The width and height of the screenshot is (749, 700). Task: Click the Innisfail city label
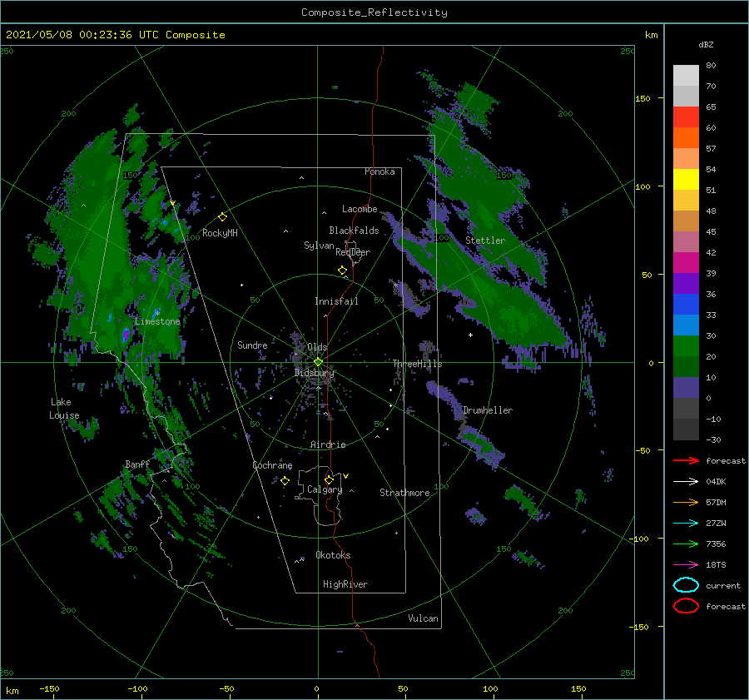336,301
